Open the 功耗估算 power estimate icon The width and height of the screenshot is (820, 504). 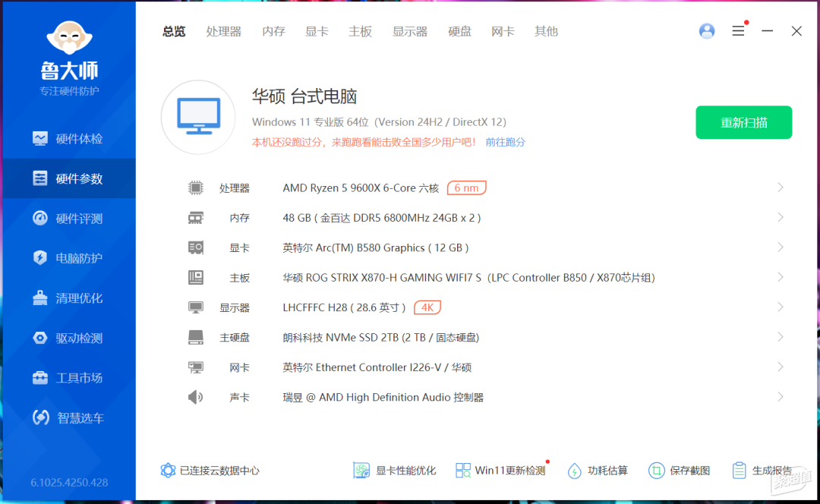[x=574, y=471]
